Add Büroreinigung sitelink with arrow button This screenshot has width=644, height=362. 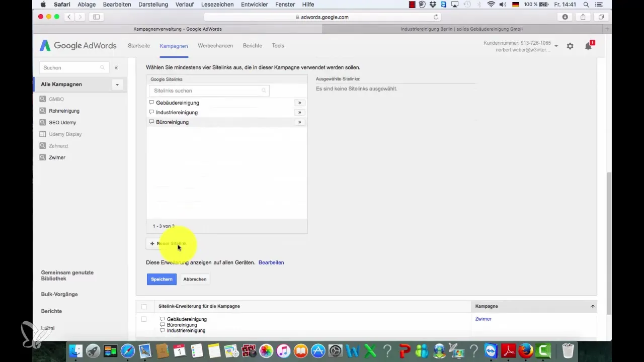[x=299, y=122]
